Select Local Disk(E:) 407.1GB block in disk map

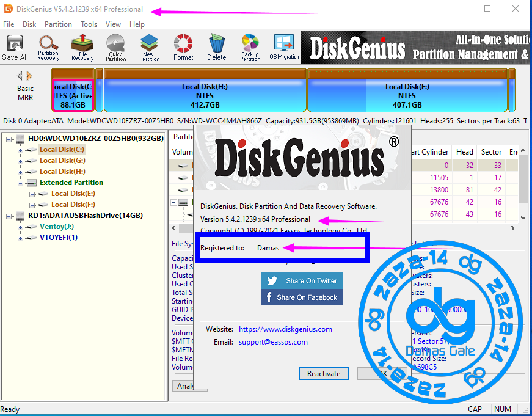407,90
